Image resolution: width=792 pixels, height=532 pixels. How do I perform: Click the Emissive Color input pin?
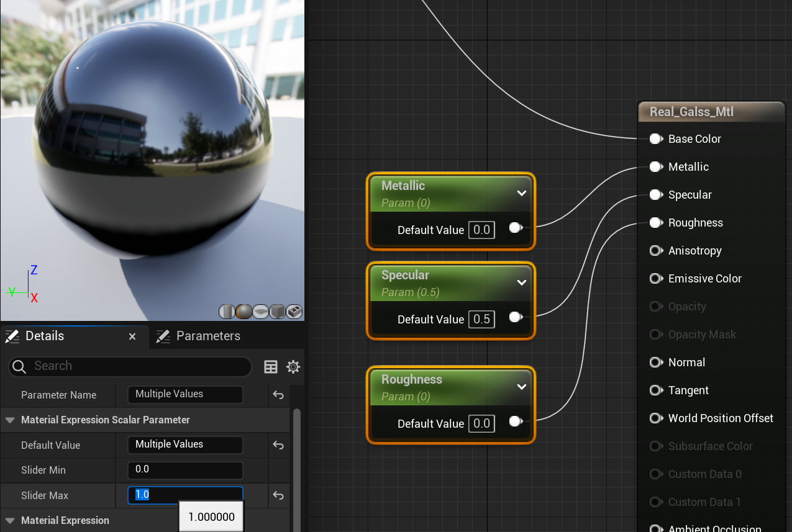[x=655, y=279]
